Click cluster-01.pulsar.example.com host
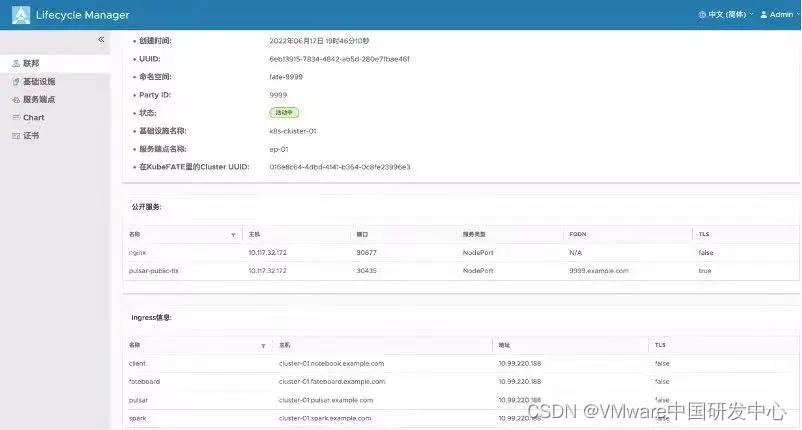This screenshot has height=430, width=802. (326, 400)
